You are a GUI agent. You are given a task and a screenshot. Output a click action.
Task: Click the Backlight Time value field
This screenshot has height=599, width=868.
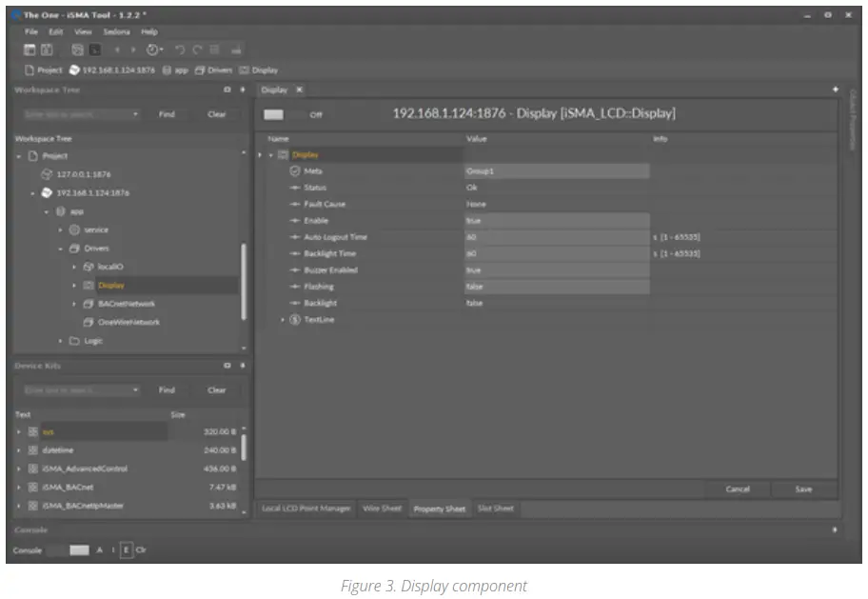(x=557, y=253)
